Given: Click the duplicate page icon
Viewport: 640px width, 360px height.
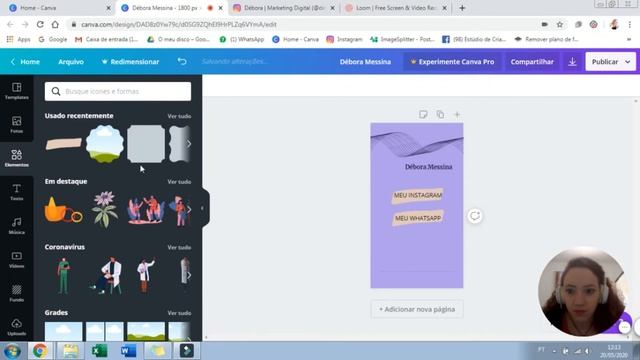Looking at the screenshot, I should [x=440, y=114].
